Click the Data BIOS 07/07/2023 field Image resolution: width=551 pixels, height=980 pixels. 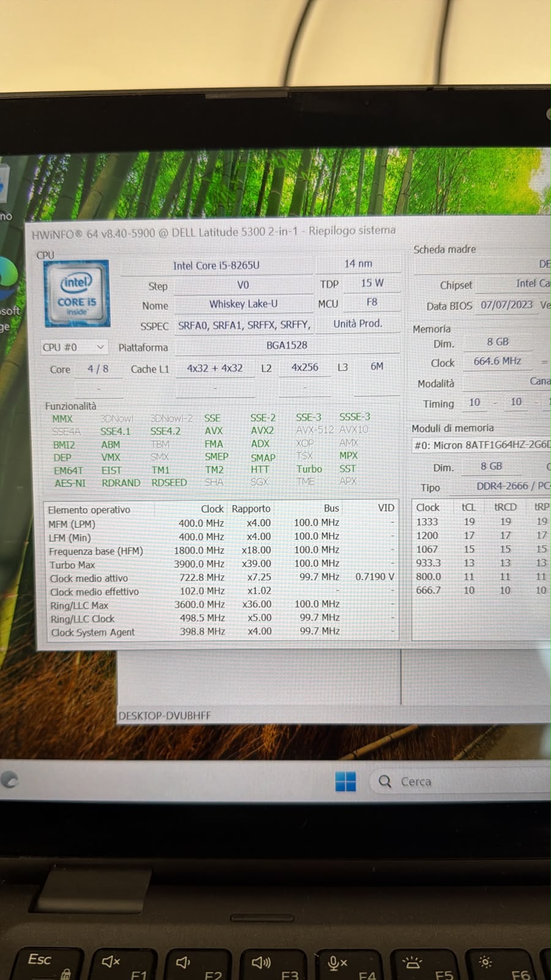pyautogui.click(x=507, y=304)
